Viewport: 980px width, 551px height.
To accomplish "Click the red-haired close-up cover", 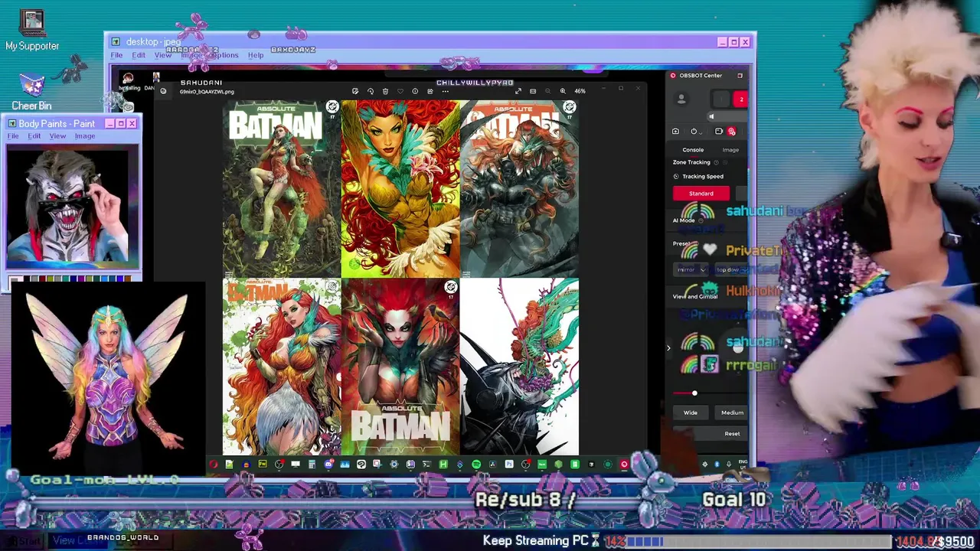I will tap(400, 188).
